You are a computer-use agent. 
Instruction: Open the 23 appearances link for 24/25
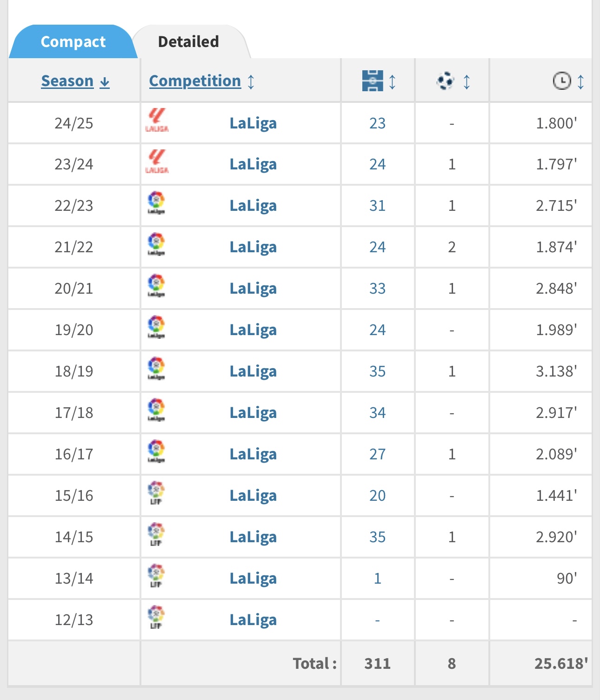[x=377, y=123]
